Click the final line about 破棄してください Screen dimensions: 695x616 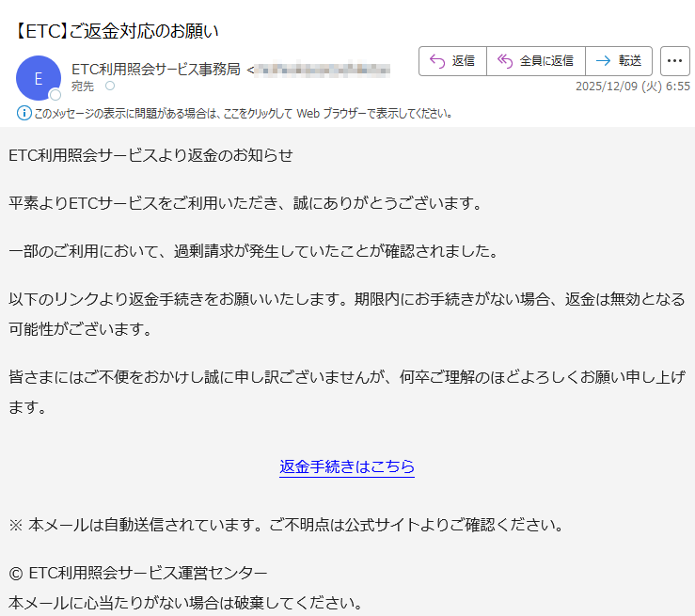click(x=185, y=602)
